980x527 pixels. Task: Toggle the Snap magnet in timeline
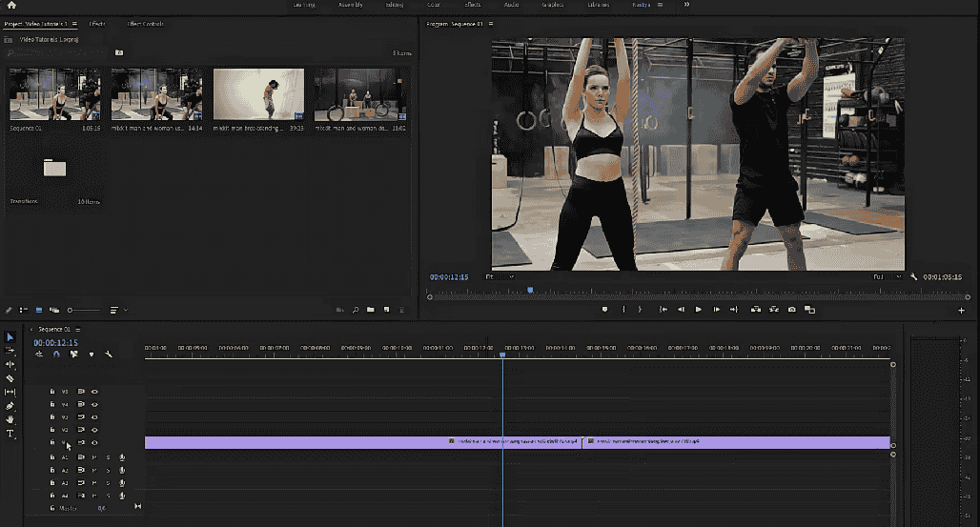(56, 355)
